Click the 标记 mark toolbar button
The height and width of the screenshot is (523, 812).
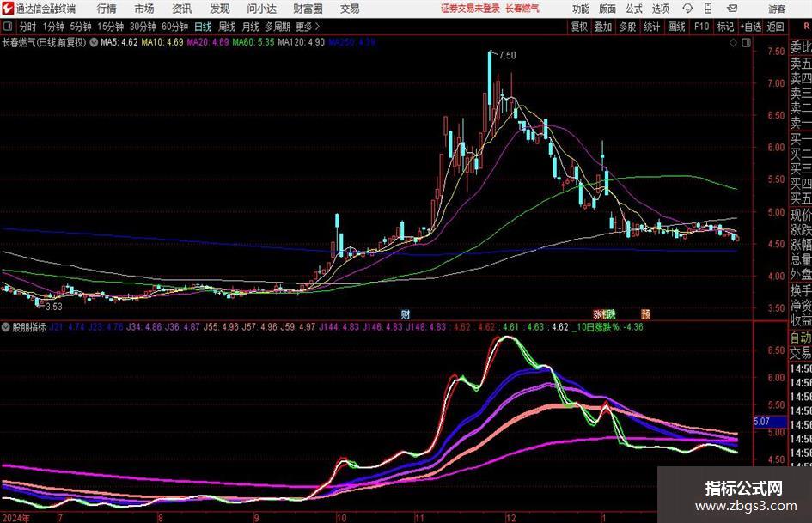click(x=725, y=27)
